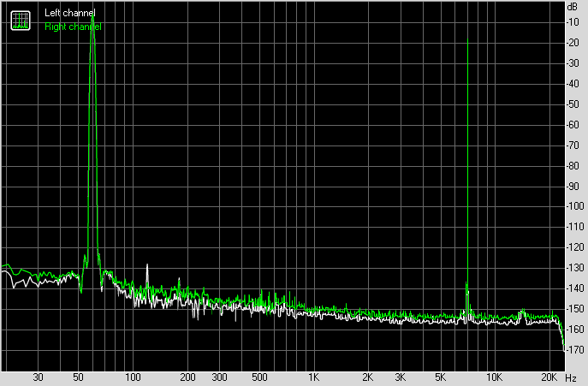
Task: Click the Hz unit label on the frequency axis
Action: [x=572, y=377]
